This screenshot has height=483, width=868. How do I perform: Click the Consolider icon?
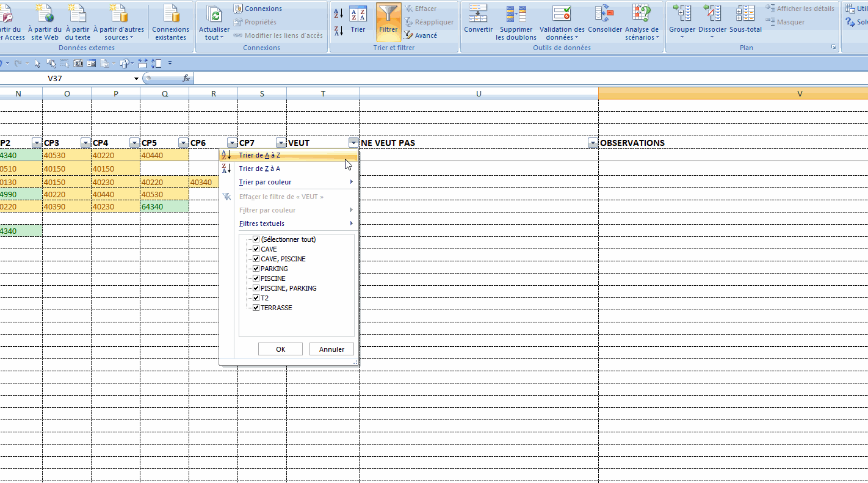coord(604,14)
